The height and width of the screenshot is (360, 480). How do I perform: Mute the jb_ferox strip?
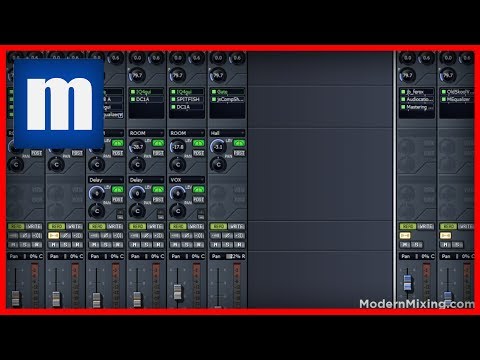click(405, 245)
